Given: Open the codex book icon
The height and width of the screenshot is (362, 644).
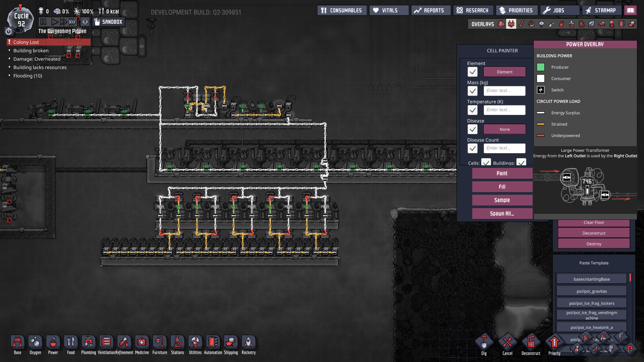Looking at the screenshot, I should point(631,10).
